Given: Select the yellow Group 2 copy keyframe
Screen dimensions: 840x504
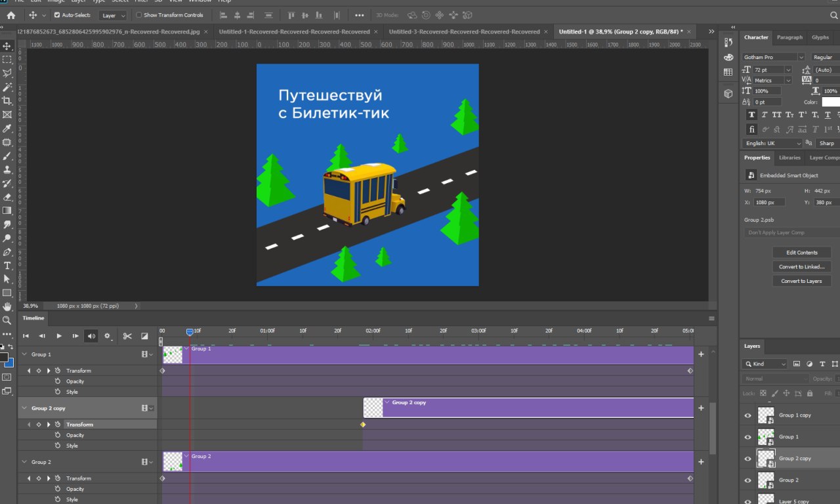Looking at the screenshot, I should (x=363, y=425).
